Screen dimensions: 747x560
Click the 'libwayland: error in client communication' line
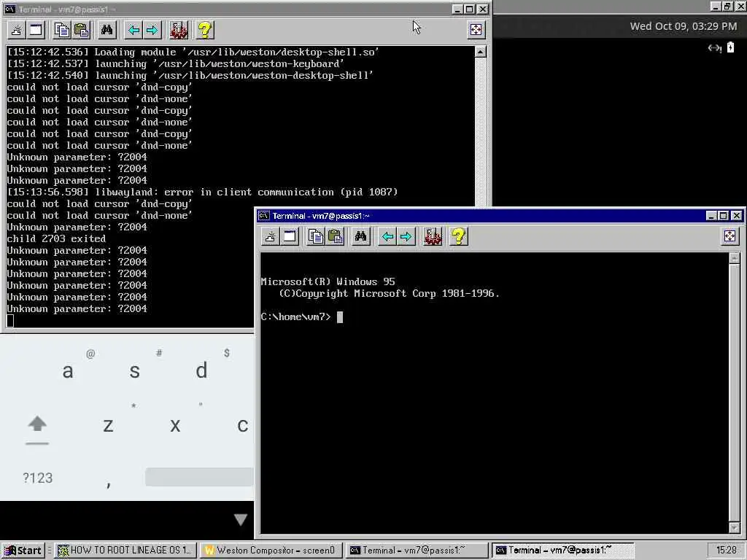(x=203, y=192)
